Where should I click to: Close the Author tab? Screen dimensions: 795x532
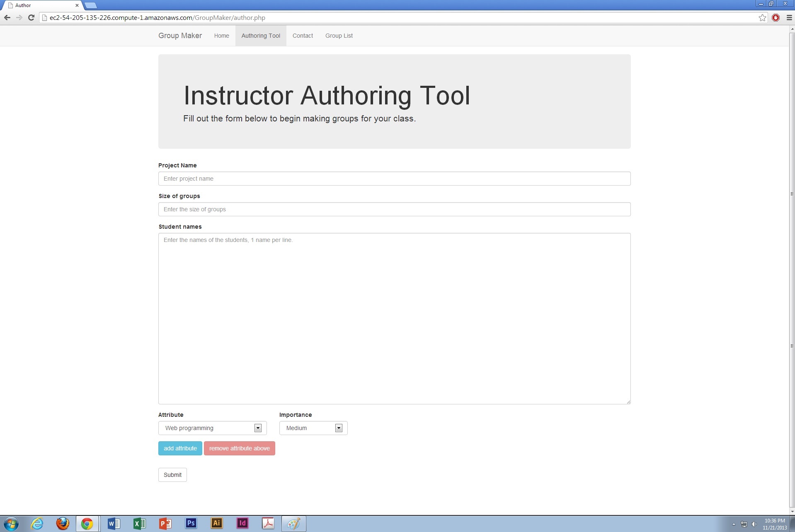click(77, 5)
